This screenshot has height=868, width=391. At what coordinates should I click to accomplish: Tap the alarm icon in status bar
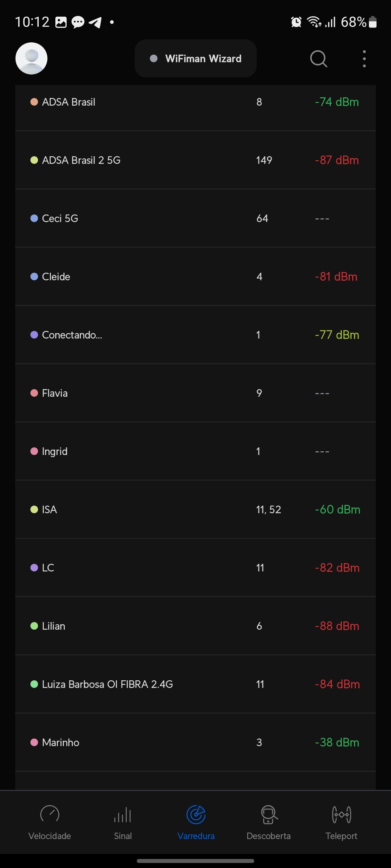point(296,22)
